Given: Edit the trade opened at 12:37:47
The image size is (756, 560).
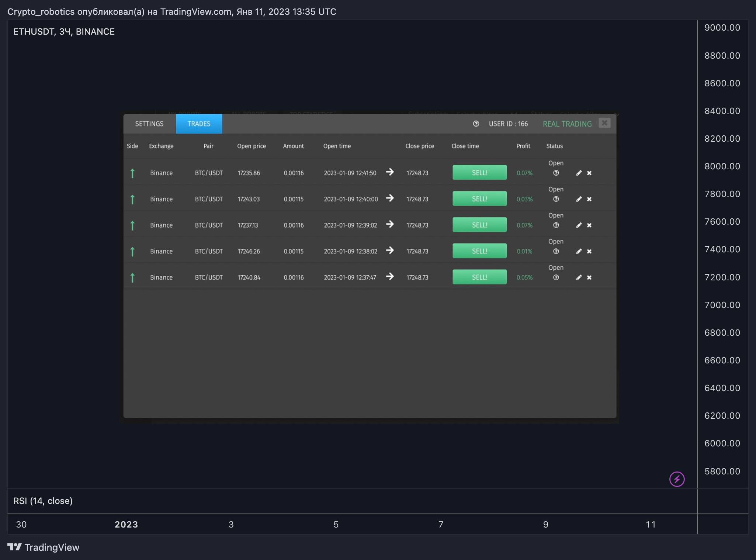Looking at the screenshot, I should click(579, 278).
